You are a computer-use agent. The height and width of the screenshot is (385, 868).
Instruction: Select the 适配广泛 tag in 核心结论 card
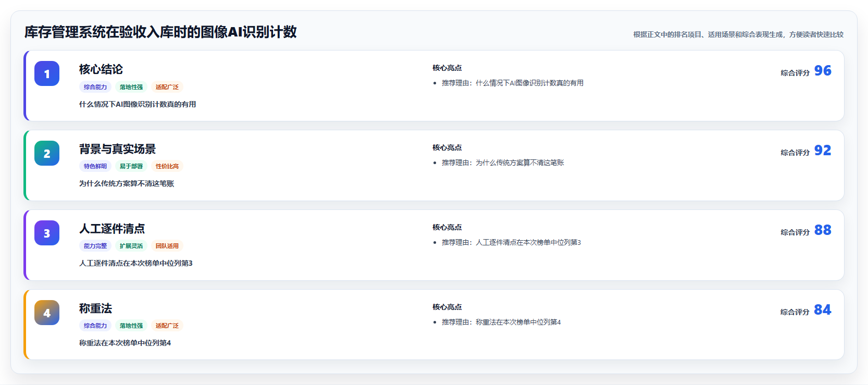167,87
